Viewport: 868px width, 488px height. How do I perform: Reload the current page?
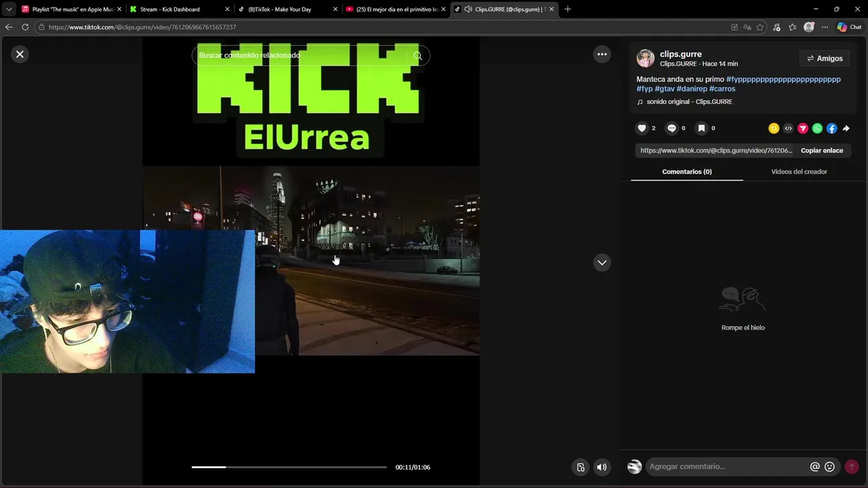pos(25,27)
